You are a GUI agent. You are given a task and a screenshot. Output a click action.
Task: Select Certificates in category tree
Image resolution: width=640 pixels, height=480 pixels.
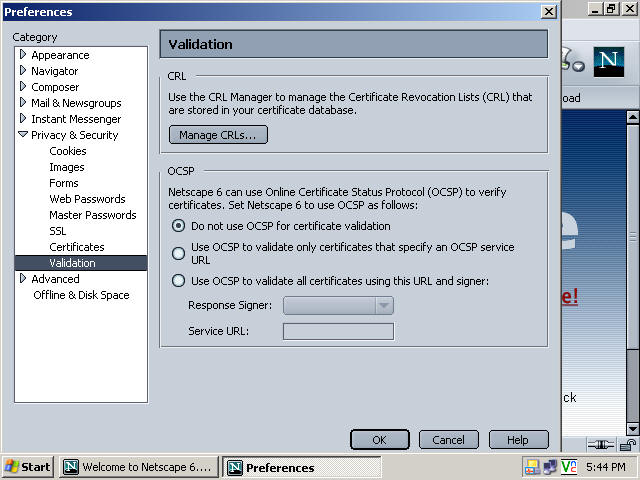coord(77,247)
